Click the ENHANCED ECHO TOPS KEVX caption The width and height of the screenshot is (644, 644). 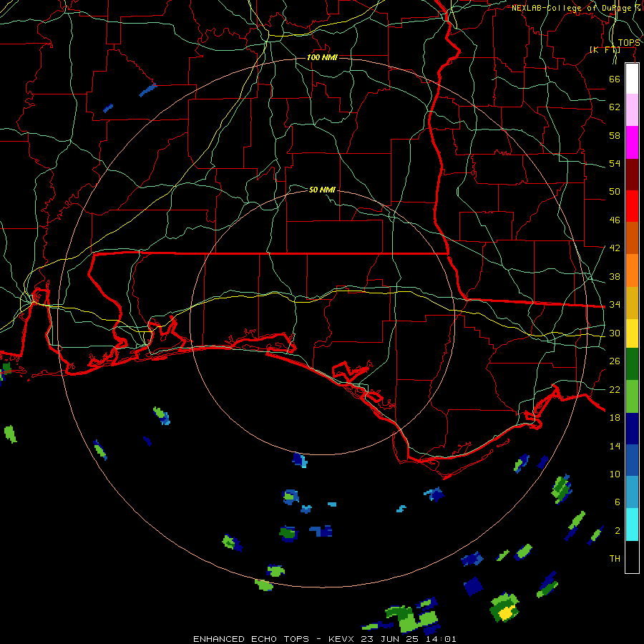pos(324,639)
